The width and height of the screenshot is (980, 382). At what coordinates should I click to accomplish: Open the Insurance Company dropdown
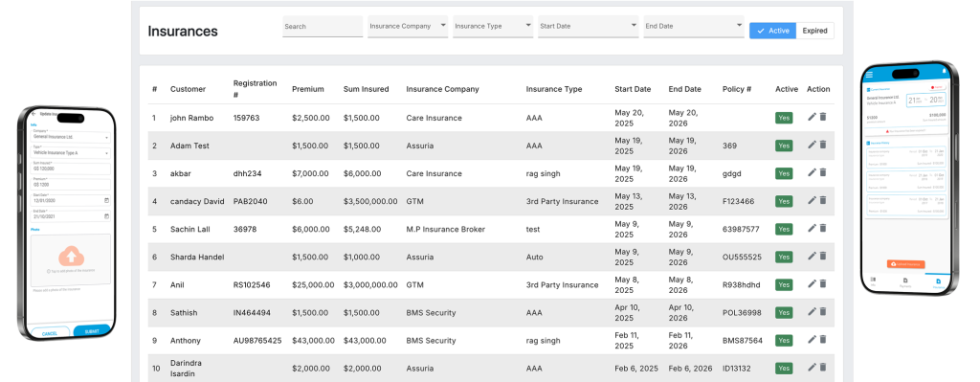(x=408, y=26)
